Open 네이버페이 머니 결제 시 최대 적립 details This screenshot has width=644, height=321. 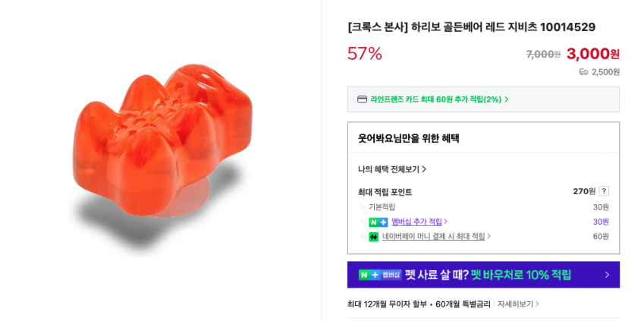tap(435, 237)
